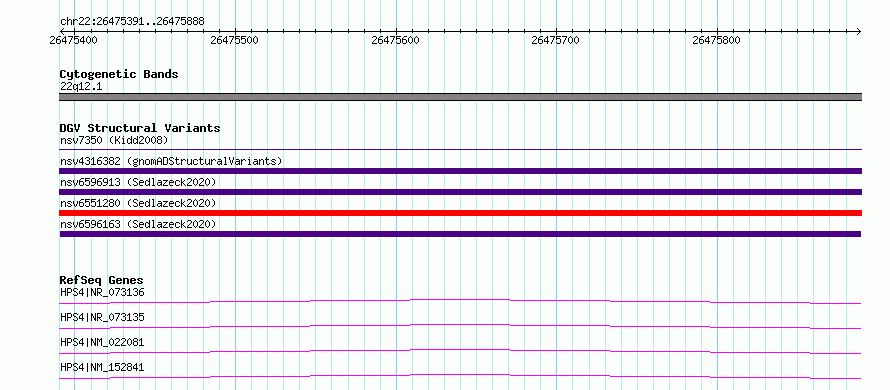This screenshot has height=390, width=890.
Task: Click the magenta HPS4|NM_152841 transcript line
Action: point(460,376)
